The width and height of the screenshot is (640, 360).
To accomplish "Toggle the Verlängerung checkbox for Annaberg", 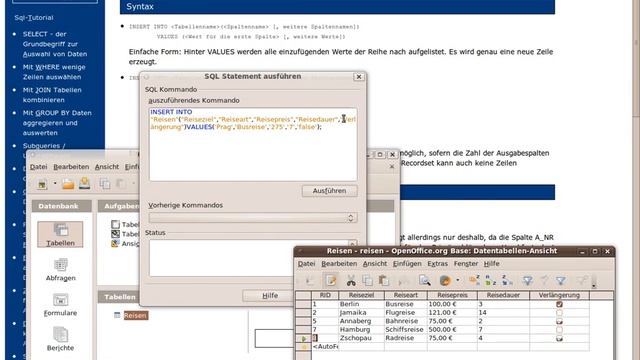I will coord(559,321).
